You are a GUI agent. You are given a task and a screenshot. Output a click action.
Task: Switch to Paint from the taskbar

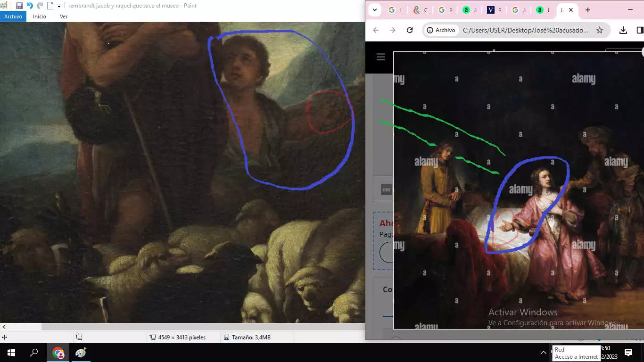pos(81,353)
